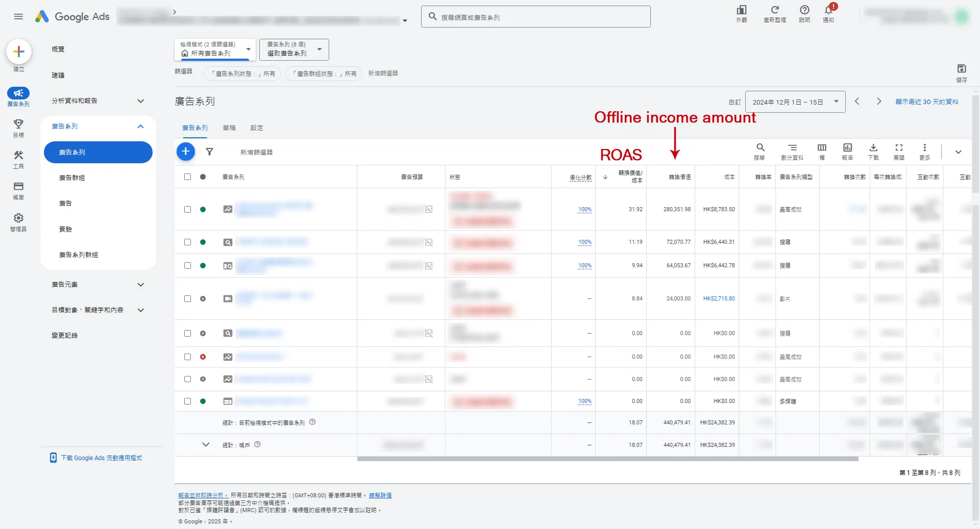The image size is (980, 529).
Task: Check the multimedia type campaign row
Action: pos(187,401)
